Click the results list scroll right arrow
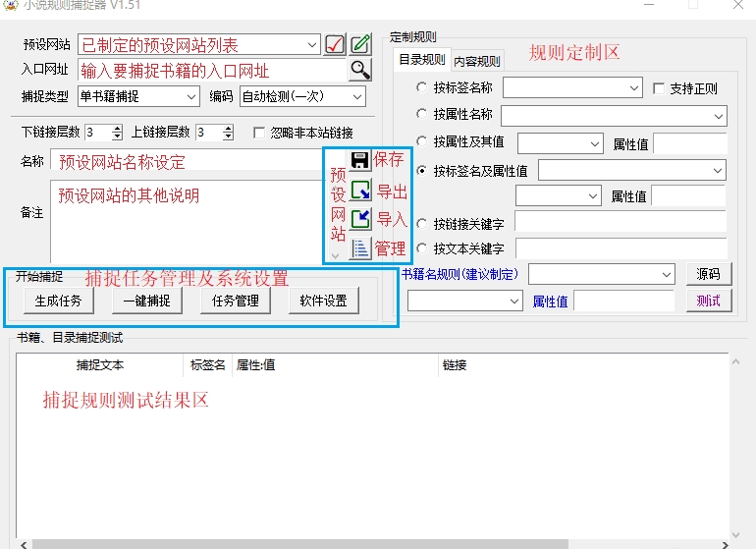 pos(725,544)
